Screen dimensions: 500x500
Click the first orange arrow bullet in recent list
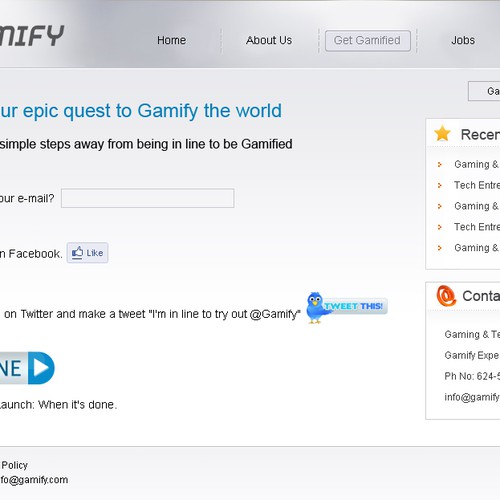click(x=440, y=164)
